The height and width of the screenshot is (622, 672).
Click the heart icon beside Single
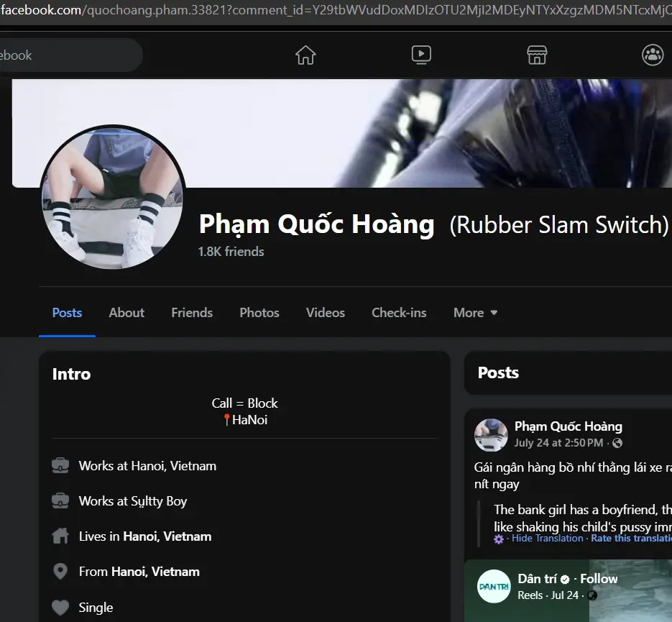coord(60,608)
